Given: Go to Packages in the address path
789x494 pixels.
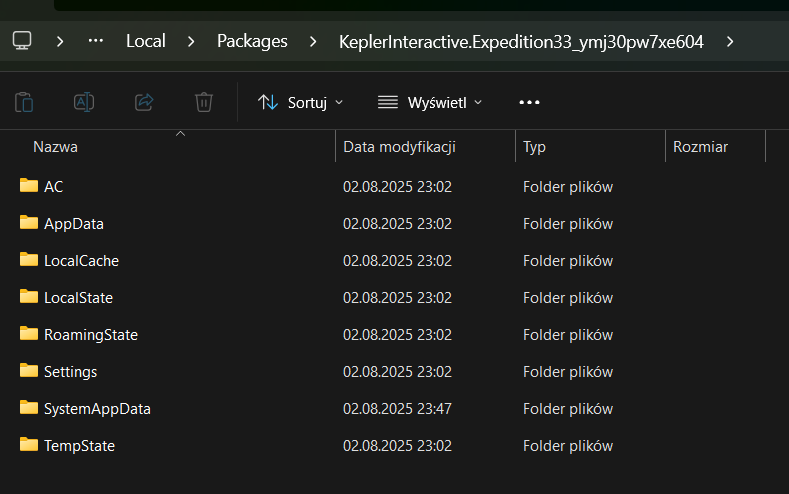Looking at the screenshot, I should (252, 41).
